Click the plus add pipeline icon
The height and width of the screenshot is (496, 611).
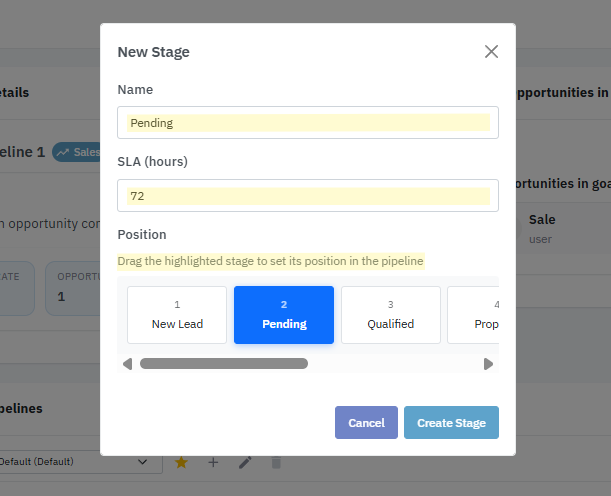(213, 462)
